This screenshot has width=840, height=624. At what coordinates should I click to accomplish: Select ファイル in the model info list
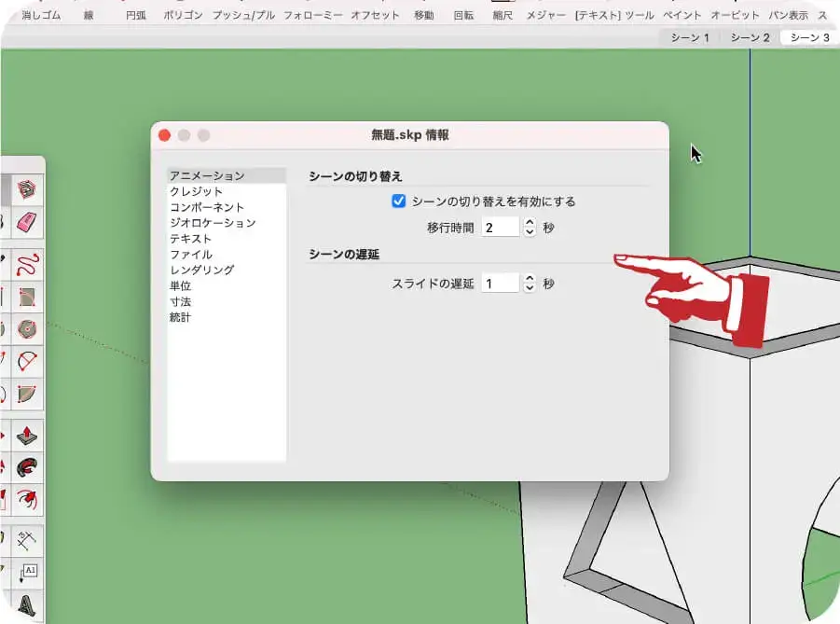pyautogui.click(x=191, y=254)
